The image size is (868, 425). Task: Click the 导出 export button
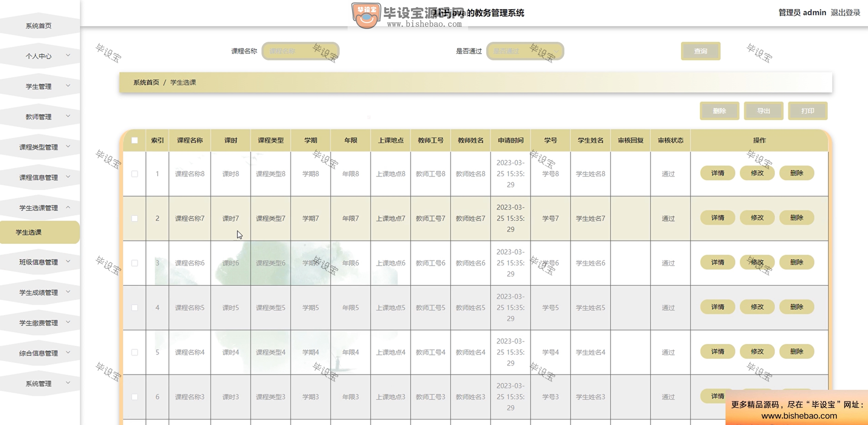(763, 111)
